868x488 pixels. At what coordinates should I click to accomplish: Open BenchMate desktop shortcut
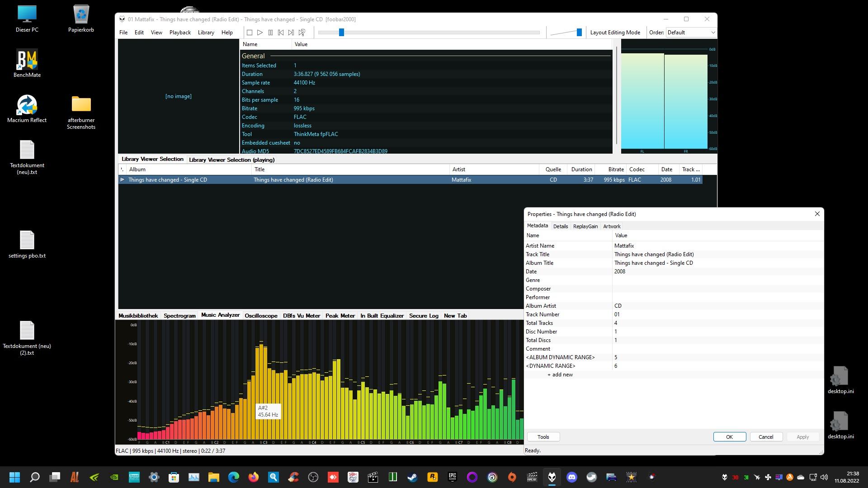[27, 63]
